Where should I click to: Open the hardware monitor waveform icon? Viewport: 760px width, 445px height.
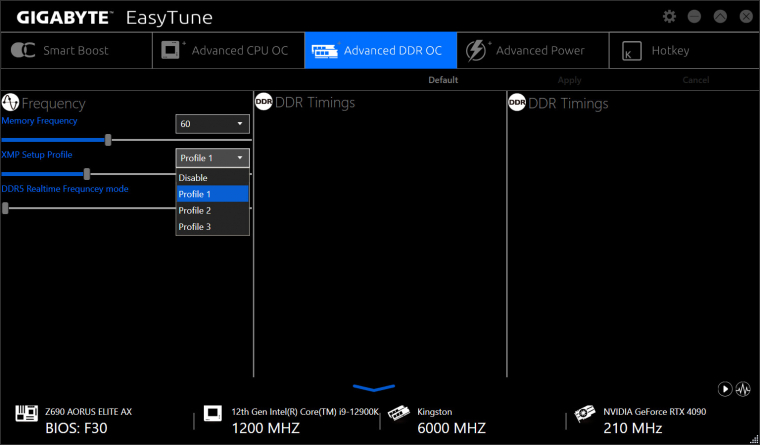click(743, 389)
